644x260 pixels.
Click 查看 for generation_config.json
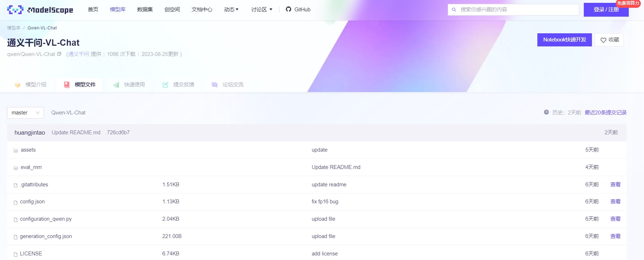tap(615, 236)
